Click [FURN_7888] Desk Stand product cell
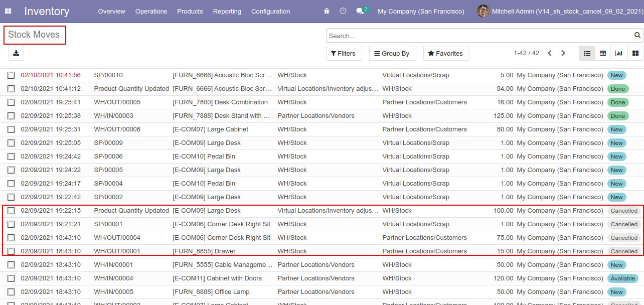644x305 pixels. (222, 116)
